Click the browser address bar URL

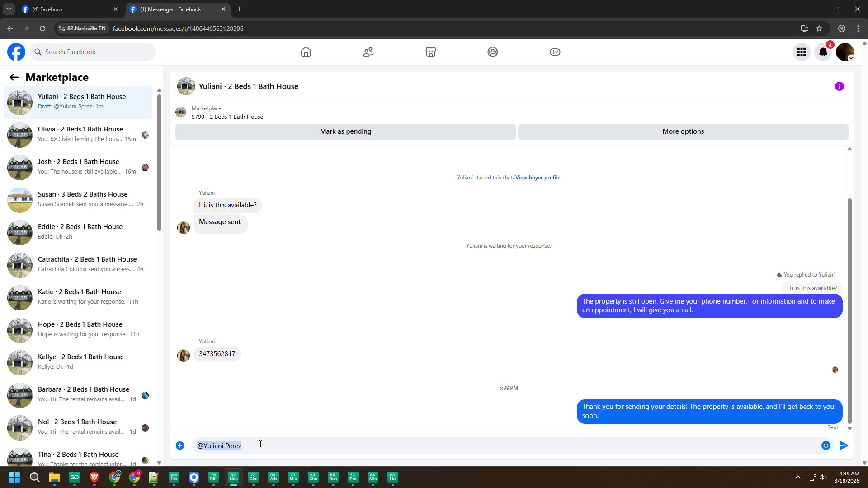[x=178, y=28]
